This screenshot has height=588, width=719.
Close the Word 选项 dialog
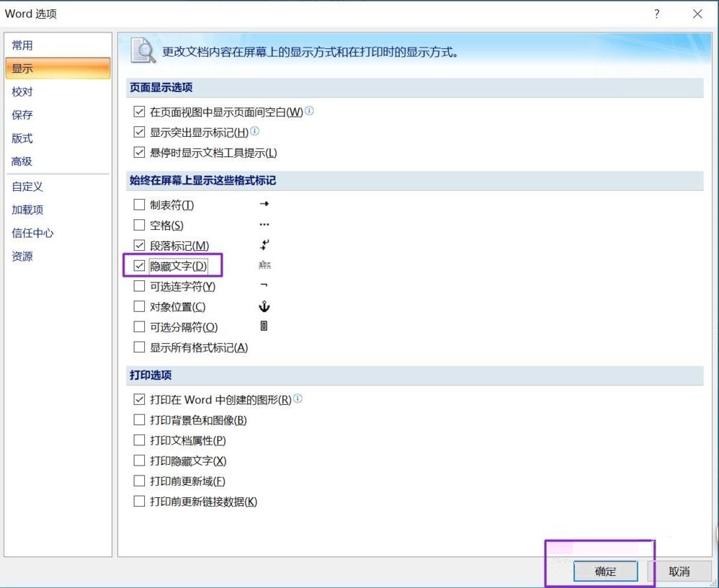[x=697, y=14]
